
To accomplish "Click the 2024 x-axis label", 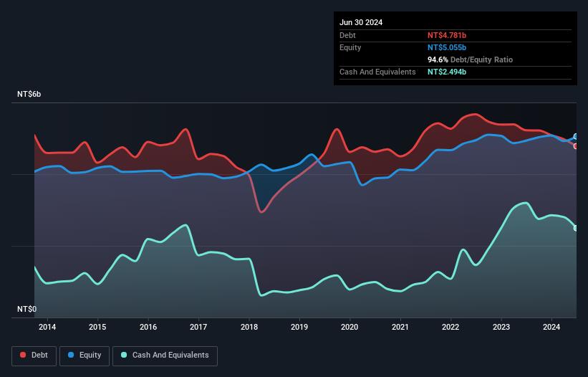I will tap(551, 327).
